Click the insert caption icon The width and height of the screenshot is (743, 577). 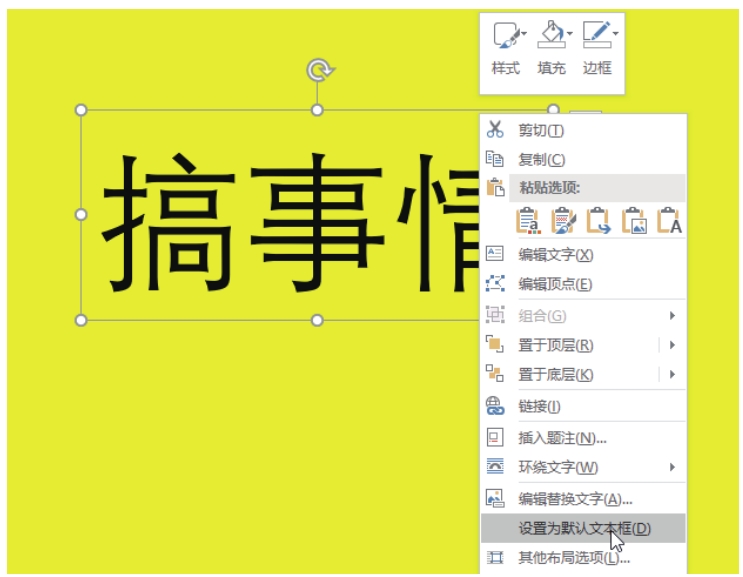[x=495, y=437]
